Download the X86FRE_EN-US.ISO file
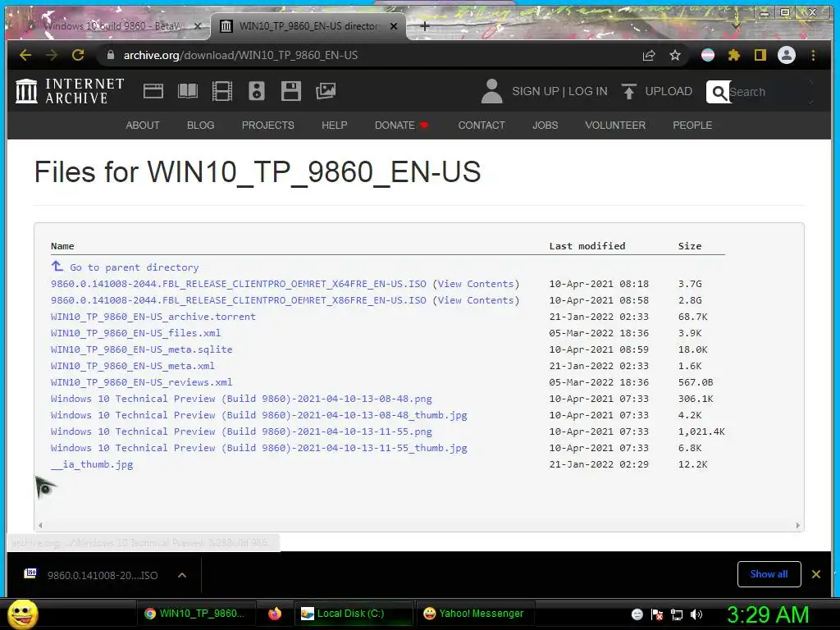This screenshot has width=840, height=630. point(239,300)
